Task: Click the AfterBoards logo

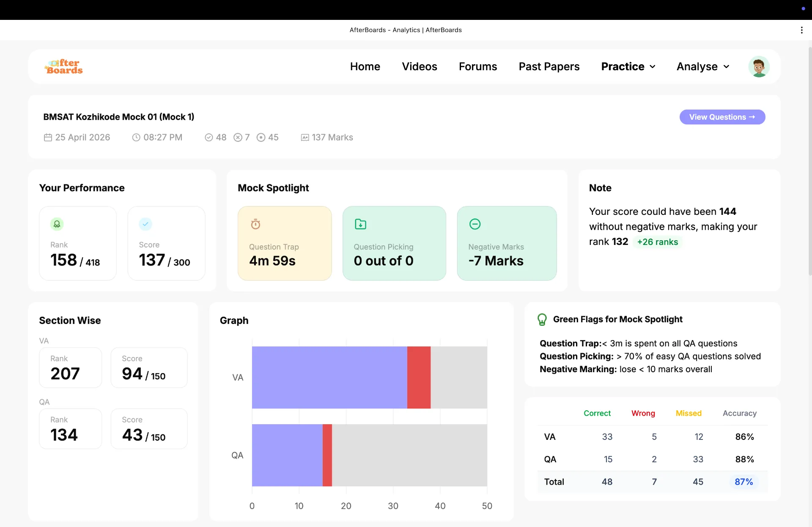Action: pos(64,66)
